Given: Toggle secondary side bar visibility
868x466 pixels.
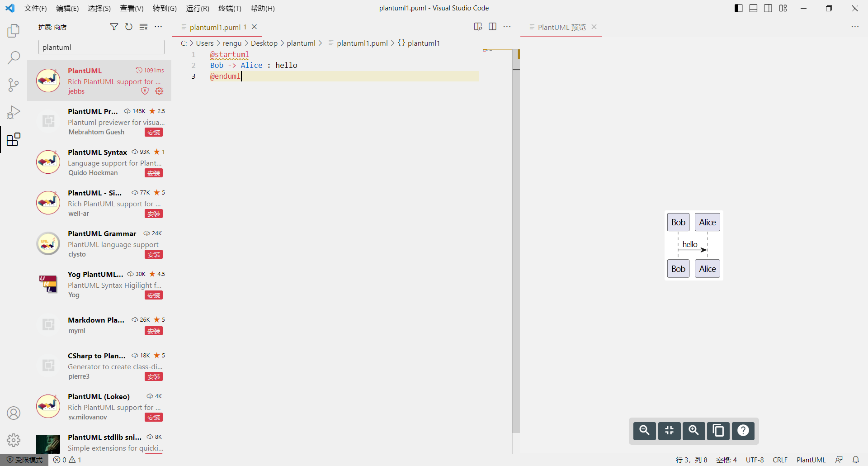Looking at the screenshot, I should click(x=768, y=8).
